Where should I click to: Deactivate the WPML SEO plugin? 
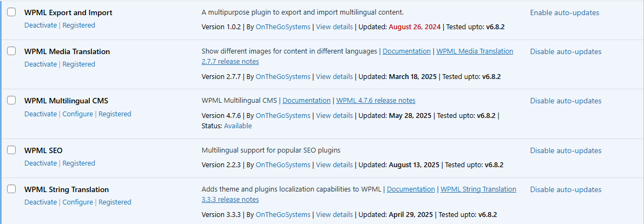[x=41, y=163]
